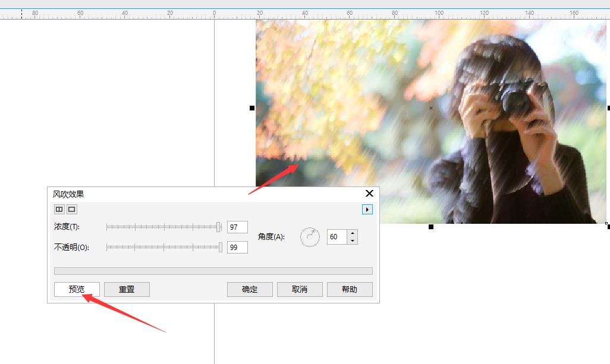610x364 pixels.
Task: Click the 浓度 slider handle
Action: [x=219, y=227]
